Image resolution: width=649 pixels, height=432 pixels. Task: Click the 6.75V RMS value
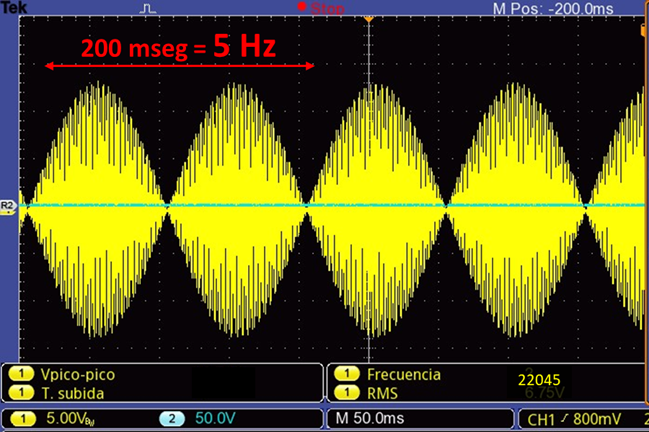tap(545, 393)
